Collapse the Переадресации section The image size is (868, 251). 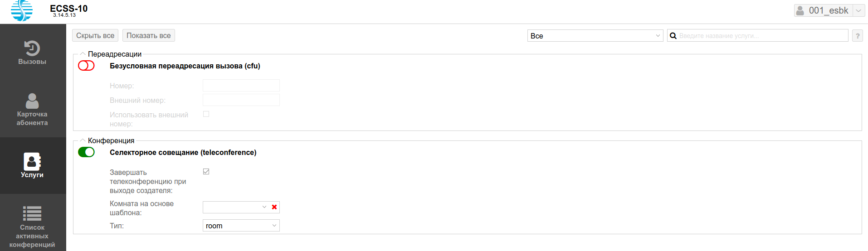(83, 54)
